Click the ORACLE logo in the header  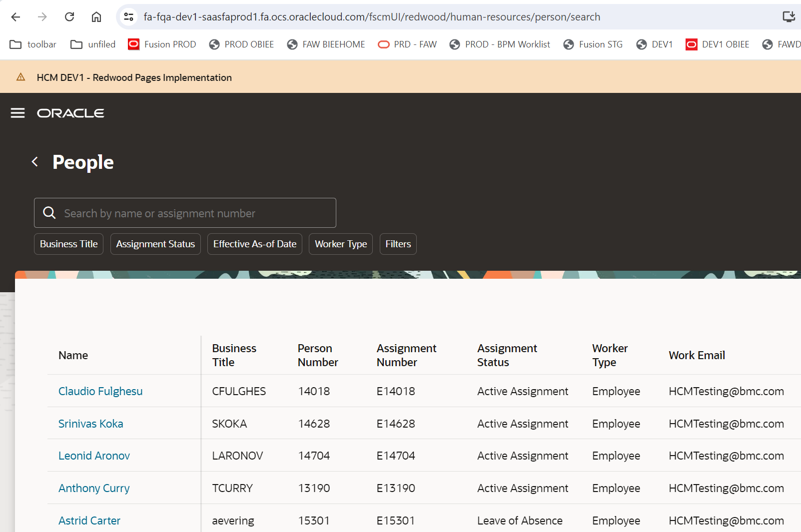pos(70,113)
